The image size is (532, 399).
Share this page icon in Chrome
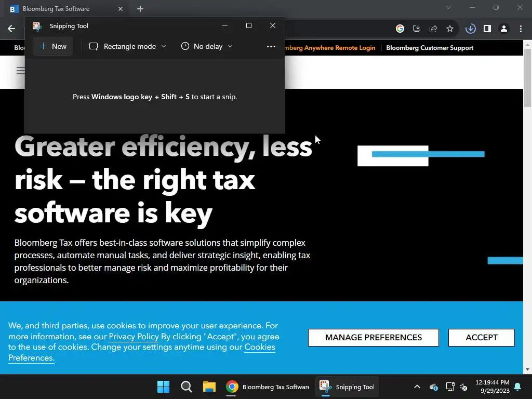coord(433,29)
